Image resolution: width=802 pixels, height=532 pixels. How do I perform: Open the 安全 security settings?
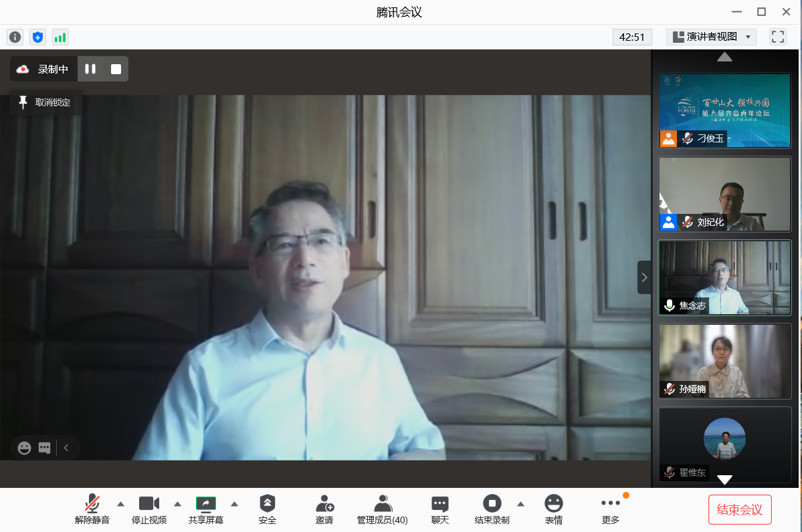click(268, 510)
